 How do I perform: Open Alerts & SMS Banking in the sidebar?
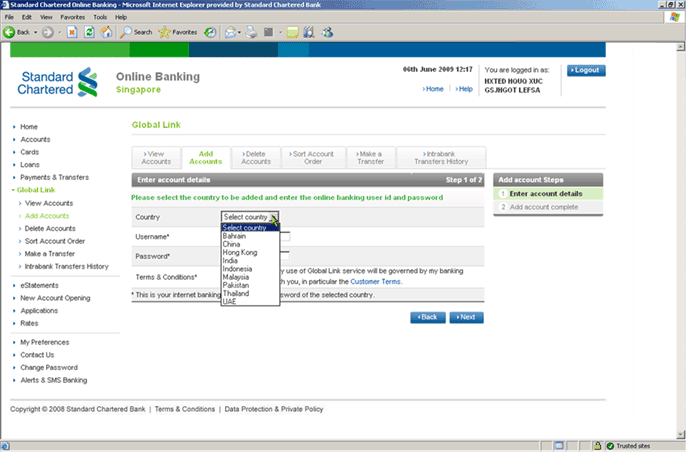point(54,380)
